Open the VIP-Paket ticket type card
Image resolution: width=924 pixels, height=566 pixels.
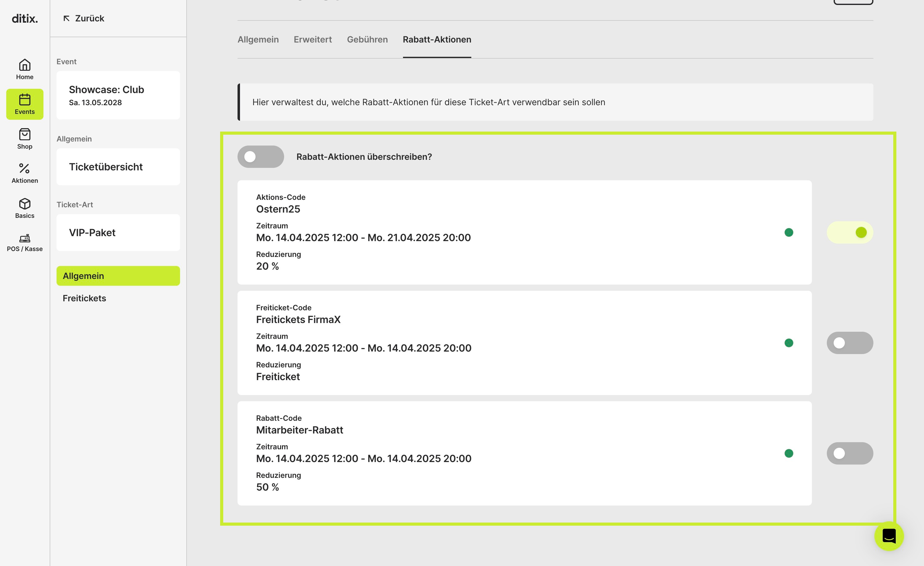click(x=118, y=232)
